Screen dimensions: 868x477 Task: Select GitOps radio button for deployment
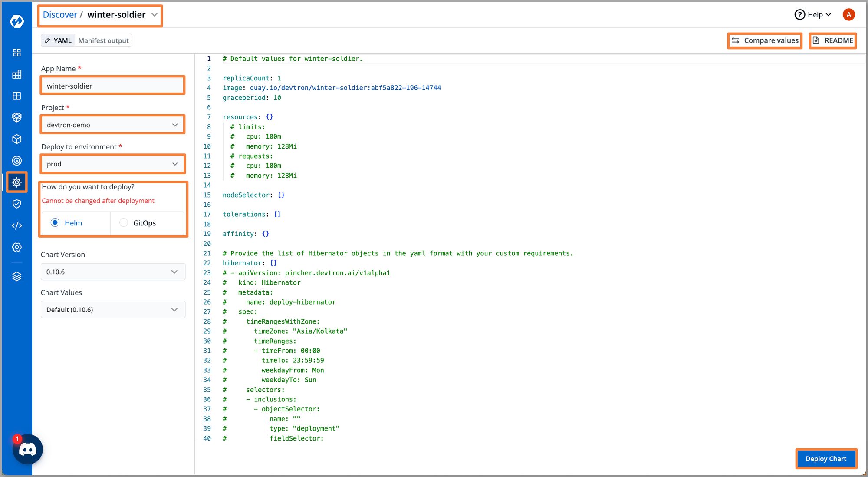coord(123,222)
